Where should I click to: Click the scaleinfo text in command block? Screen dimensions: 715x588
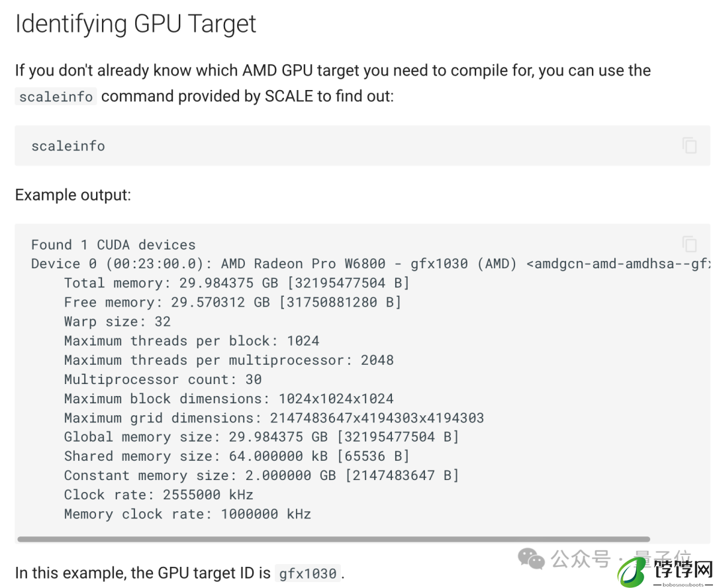[x=68, y=146]
